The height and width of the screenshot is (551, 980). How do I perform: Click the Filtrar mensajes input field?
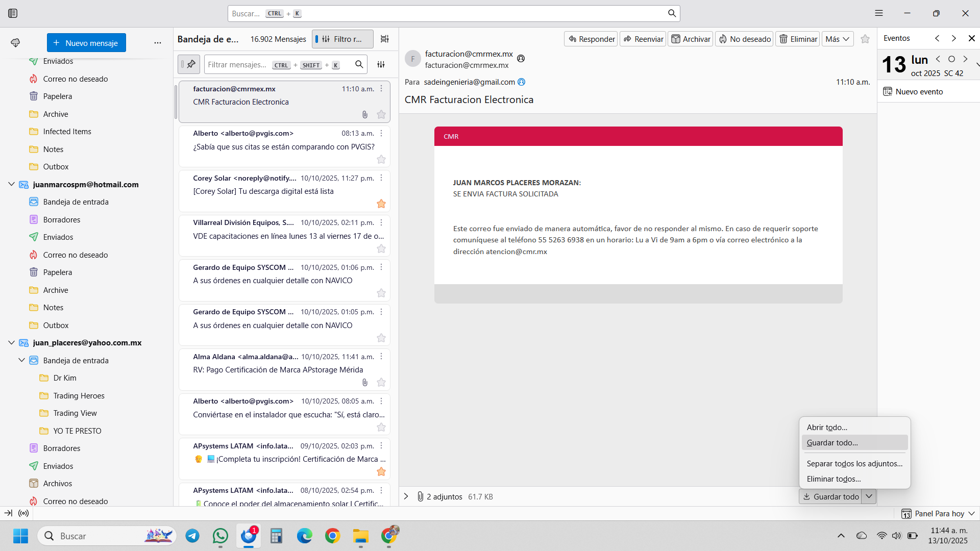(x=237, y=64)
